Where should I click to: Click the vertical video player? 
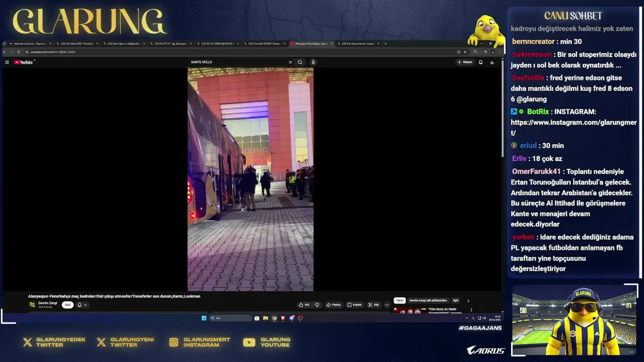pyautogui.click(x=251, y=179)
